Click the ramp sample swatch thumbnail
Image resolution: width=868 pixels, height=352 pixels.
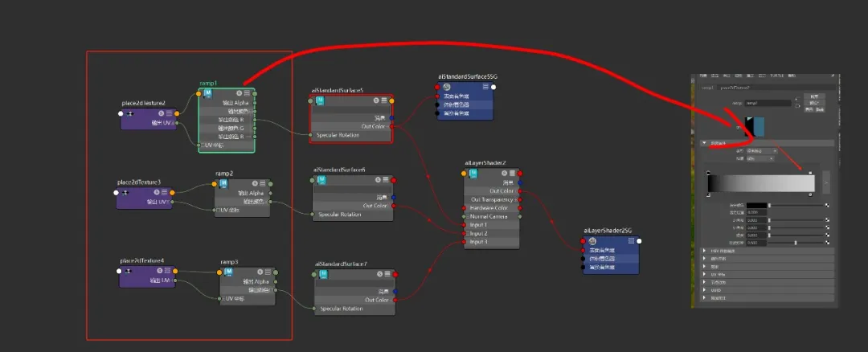pyautogui.click(x=755, y=126)
